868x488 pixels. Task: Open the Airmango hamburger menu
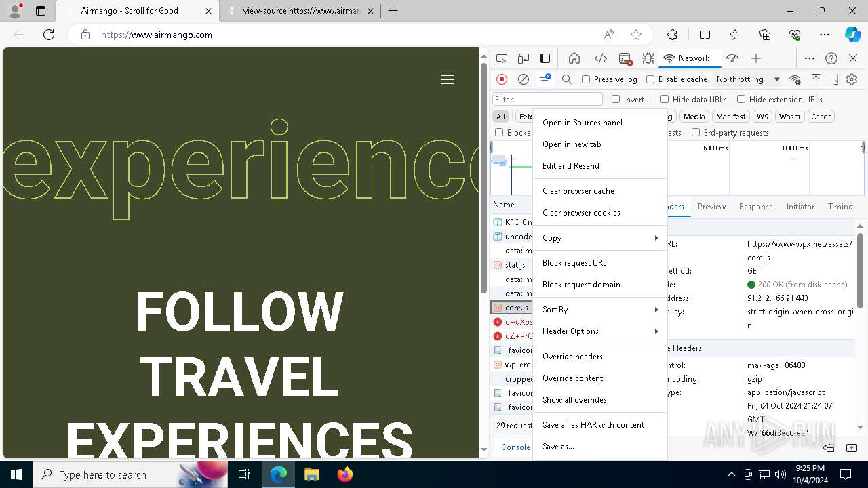[x=448, y=79]
